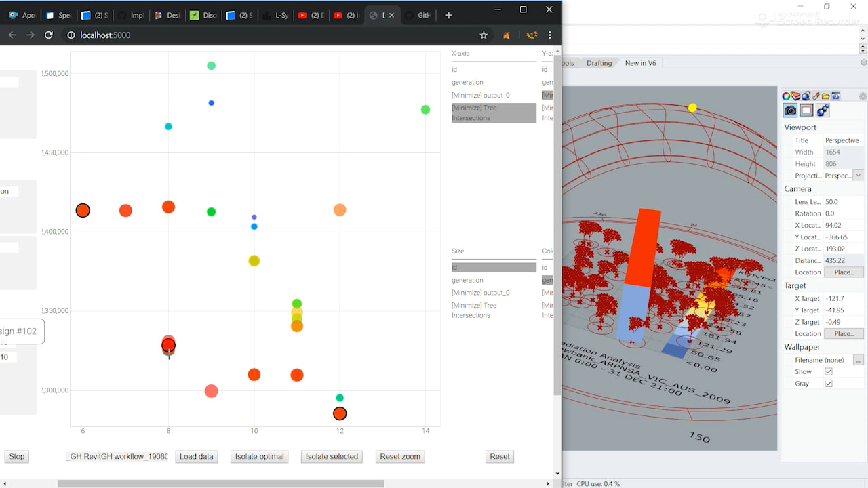Select the camera viewport properties icon

(x=790, y=110)
